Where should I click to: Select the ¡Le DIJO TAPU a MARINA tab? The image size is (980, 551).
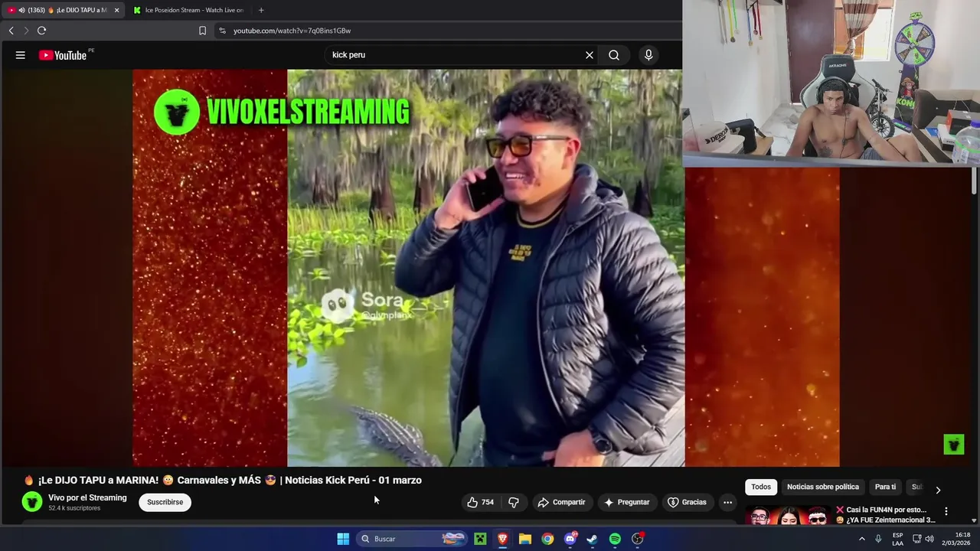click(x=61, y=10)
